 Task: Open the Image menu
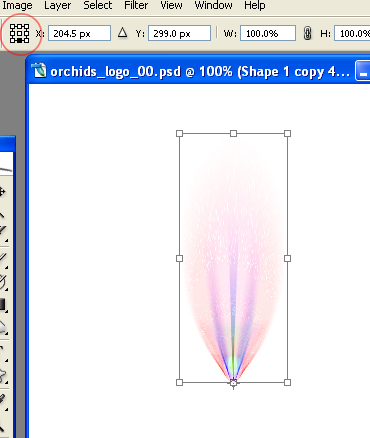tap(17, 5)
